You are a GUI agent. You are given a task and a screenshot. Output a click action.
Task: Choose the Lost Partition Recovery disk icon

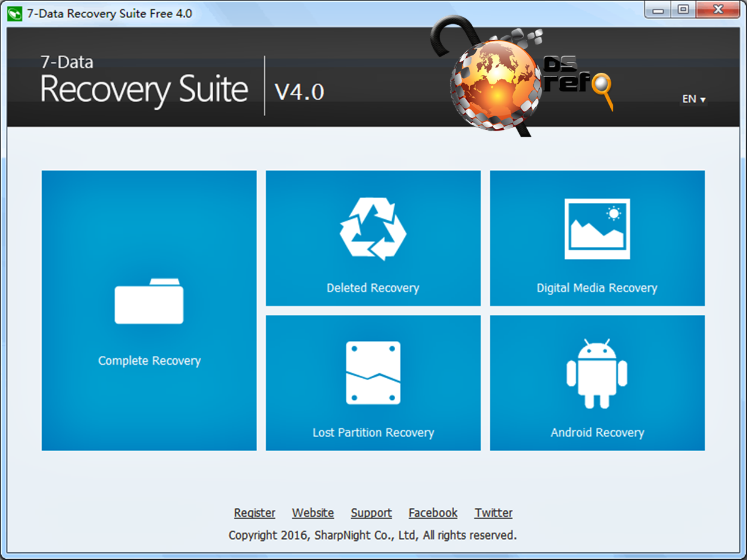tap(373, 373)
